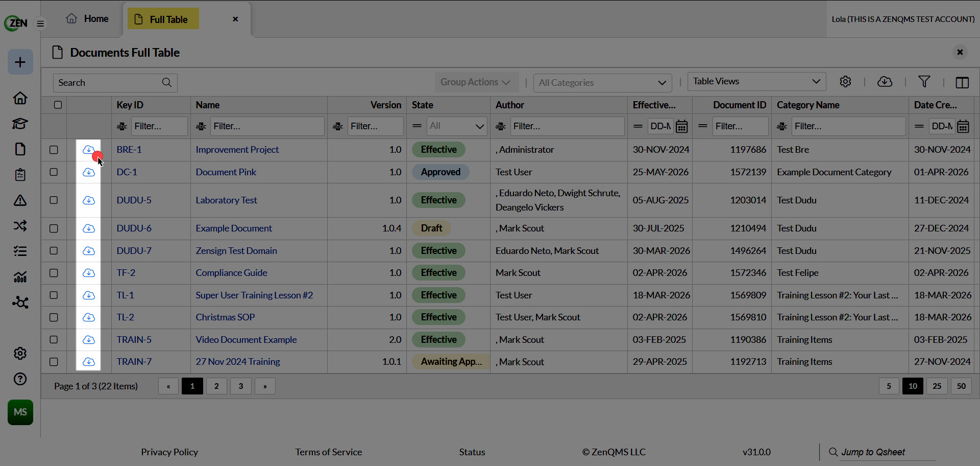Open the network nodes sidebar icon
980x466 pixels.
tap(20, 302)
